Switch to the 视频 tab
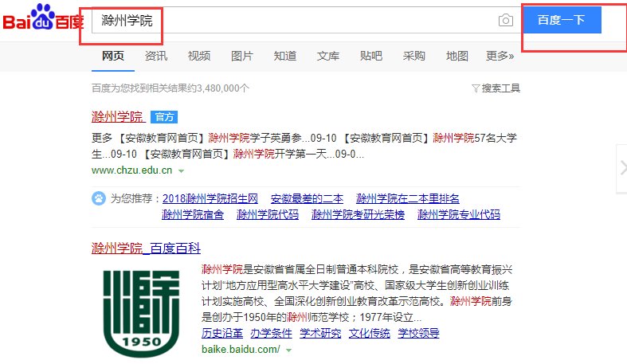 [199, 56]
